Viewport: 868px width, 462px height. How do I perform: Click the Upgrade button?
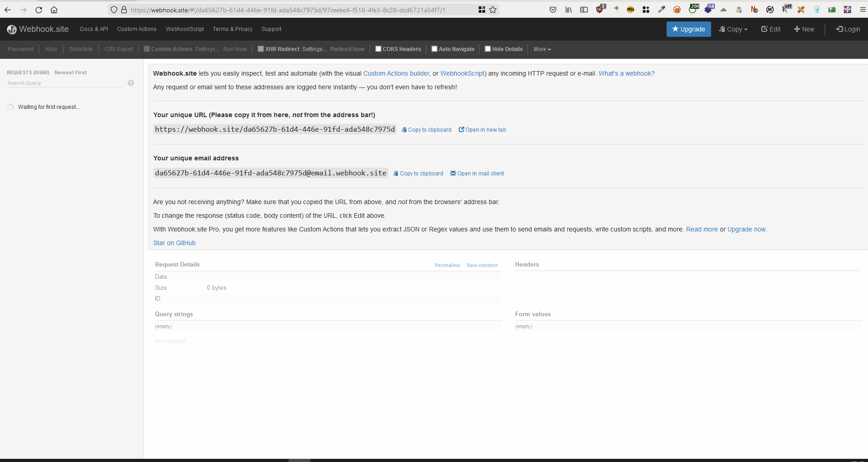pyautogui.click(x=688, y=29)
